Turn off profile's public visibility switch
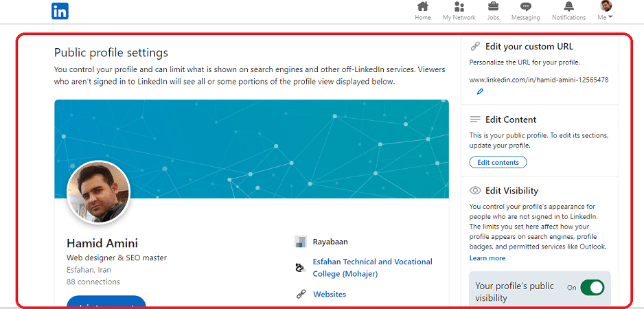 click(x=593, y=288)
